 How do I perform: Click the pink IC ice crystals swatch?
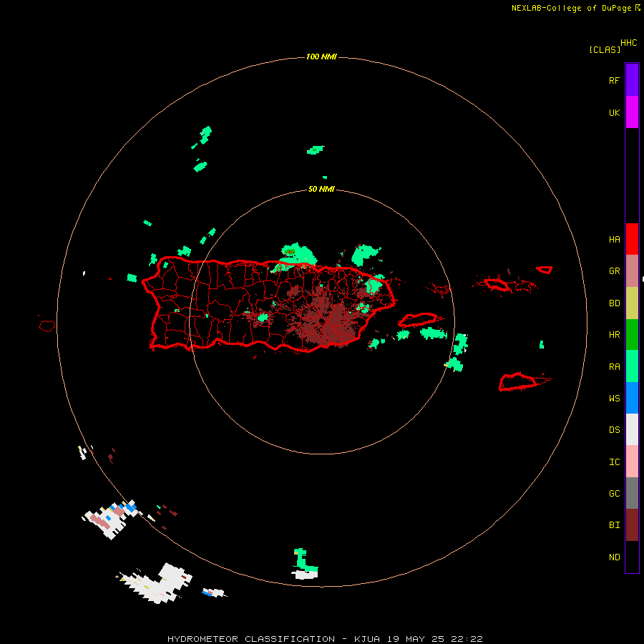pyautogui.click(x=632, y=462)
